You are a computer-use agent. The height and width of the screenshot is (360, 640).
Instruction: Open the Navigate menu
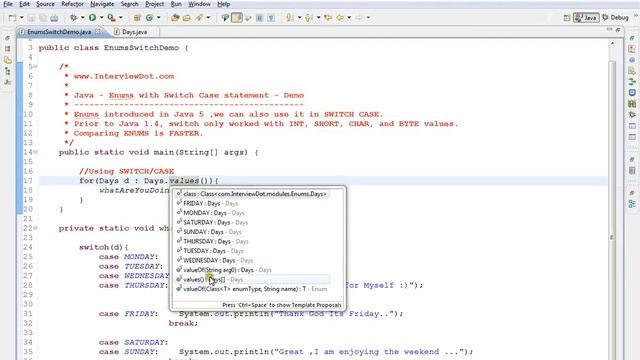(102, 4)
